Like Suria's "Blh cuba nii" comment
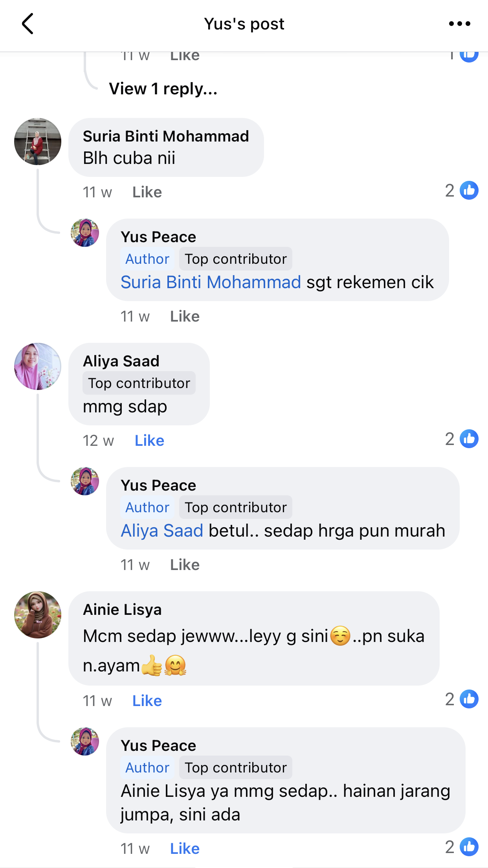 pos(147,192)
